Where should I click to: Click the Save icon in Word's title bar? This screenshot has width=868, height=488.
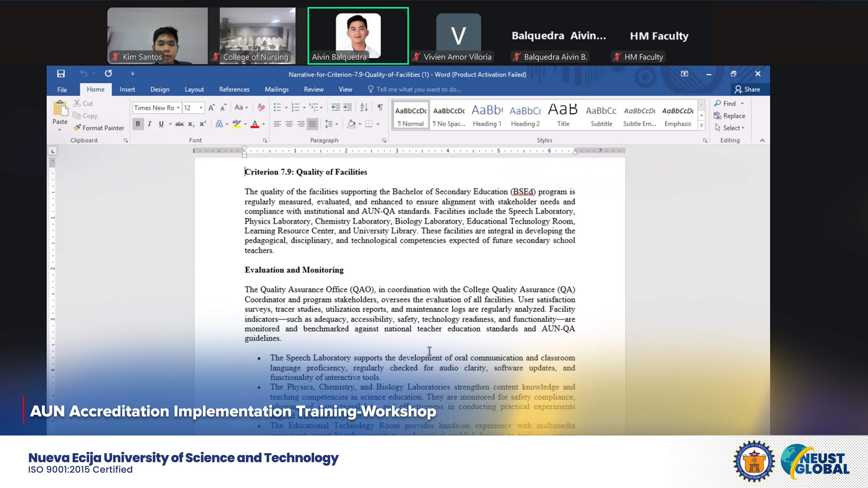pyautogui.click(x=61, y=74)
